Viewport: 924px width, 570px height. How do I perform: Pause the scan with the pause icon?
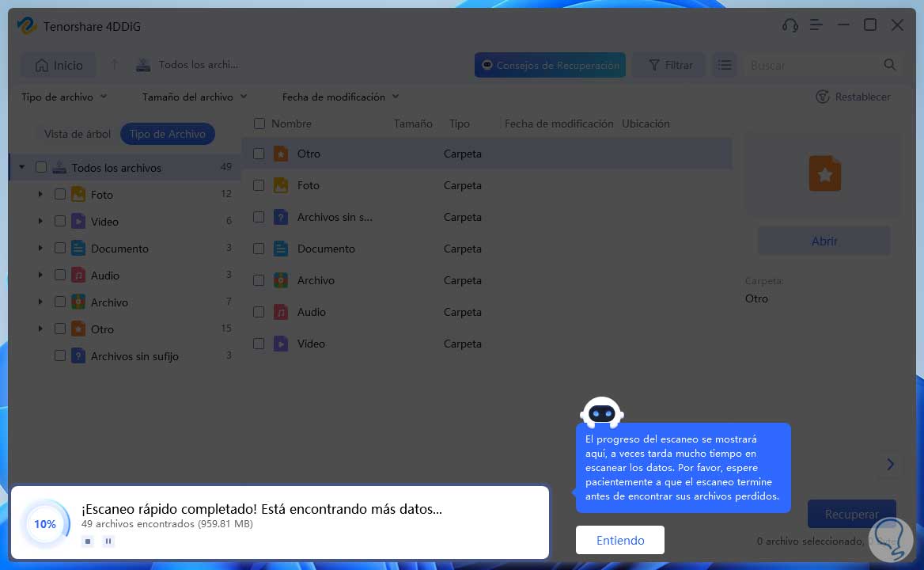tap(108, 541)
